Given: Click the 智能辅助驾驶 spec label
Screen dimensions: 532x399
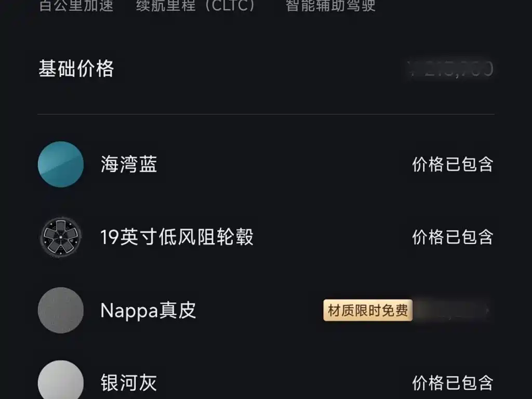Looking at the screenshot, I should [x=330, y=6].
